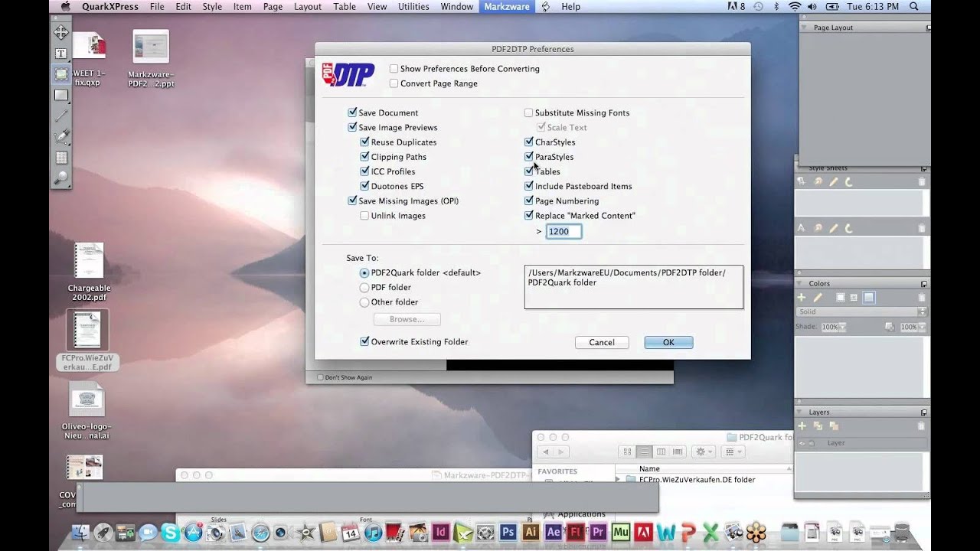The height and width of the screenshot is (551, 980).
Task: Select the Item (move) tool
Action: [60, 32]
